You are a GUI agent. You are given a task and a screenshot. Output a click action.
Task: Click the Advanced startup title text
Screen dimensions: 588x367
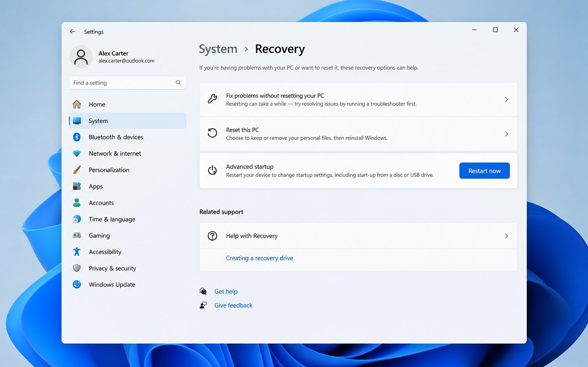click(250, 167)
